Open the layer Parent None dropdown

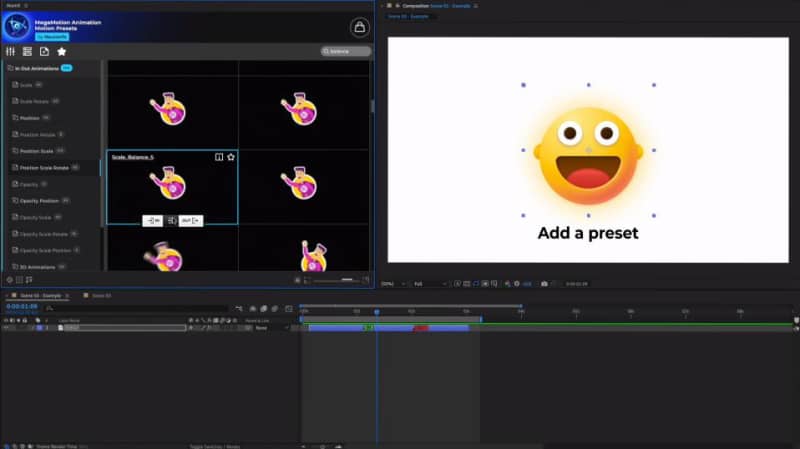tap(272, 328)
